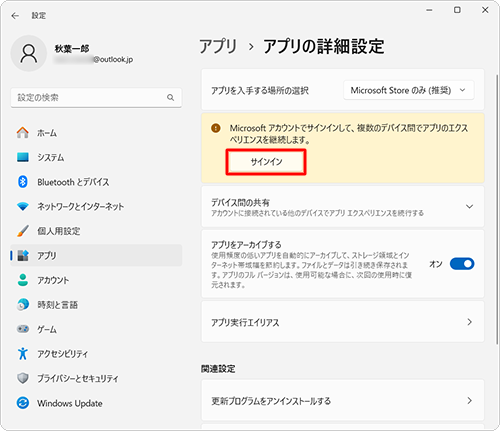Click the 関連設定 heading text
Viewport: 500px width, 431px height.
pos(218,369)
